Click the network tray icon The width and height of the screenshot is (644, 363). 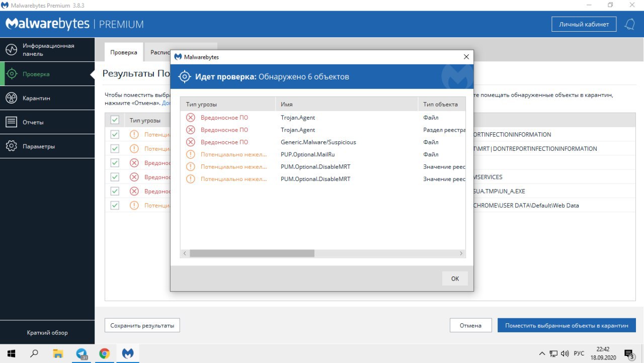click(553, 353)
